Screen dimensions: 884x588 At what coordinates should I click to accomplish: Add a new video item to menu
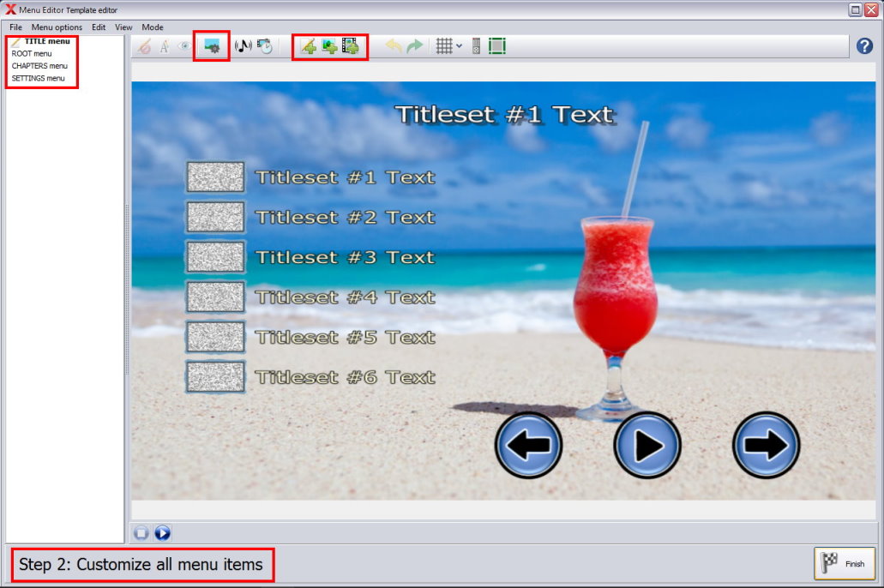350,46
